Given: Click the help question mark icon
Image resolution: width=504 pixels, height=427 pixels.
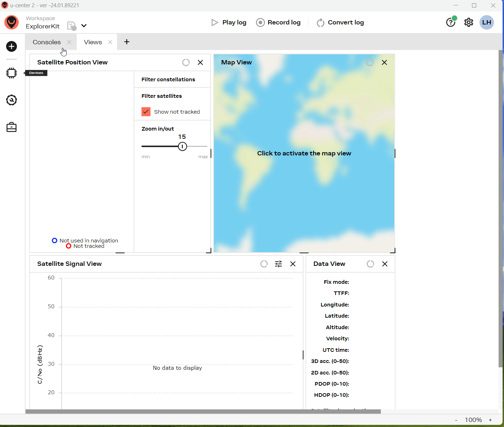Looking at the screenshot, I should click(450, 22).
